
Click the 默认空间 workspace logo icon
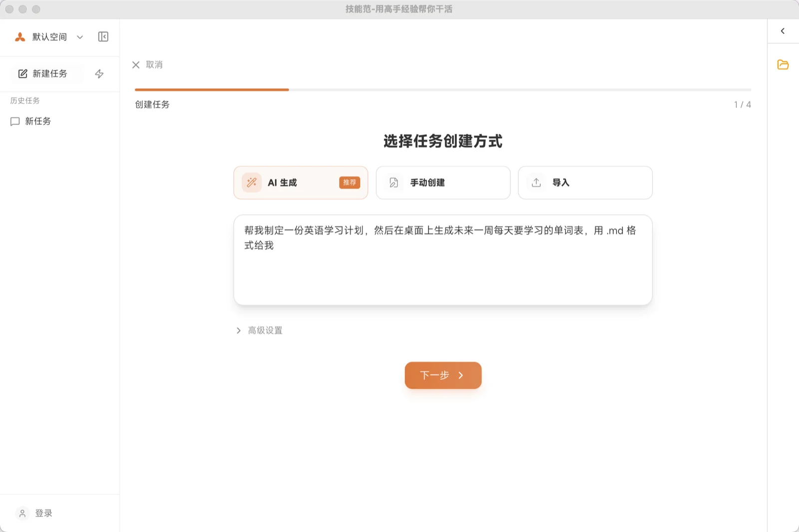pos(20,37)
